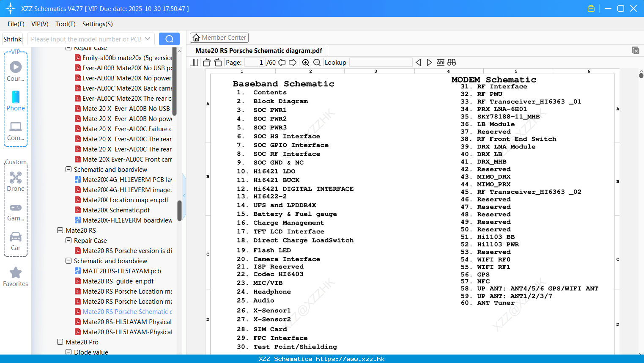Select the Phone category icon
Viewport: 644px width, 363px height.
pyautogui.click(x=16, y=97)
